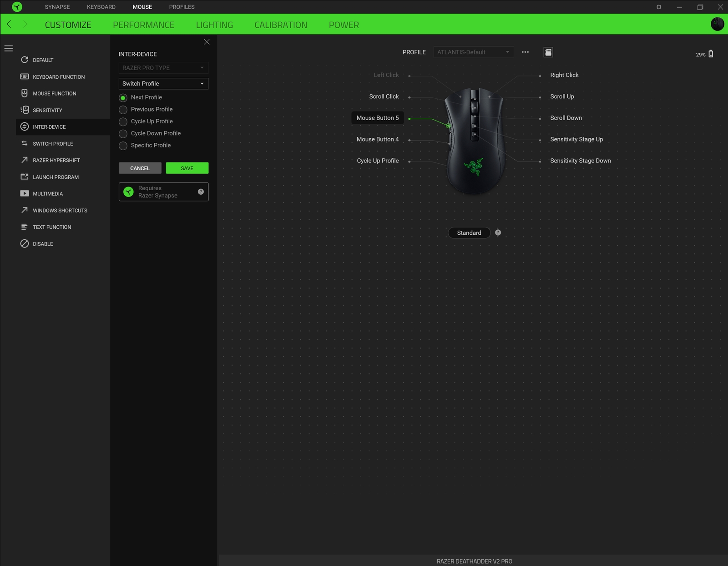728x566 pixels.
Task: Select the Cycle Up Profile radio button
Action: [123, 121]
